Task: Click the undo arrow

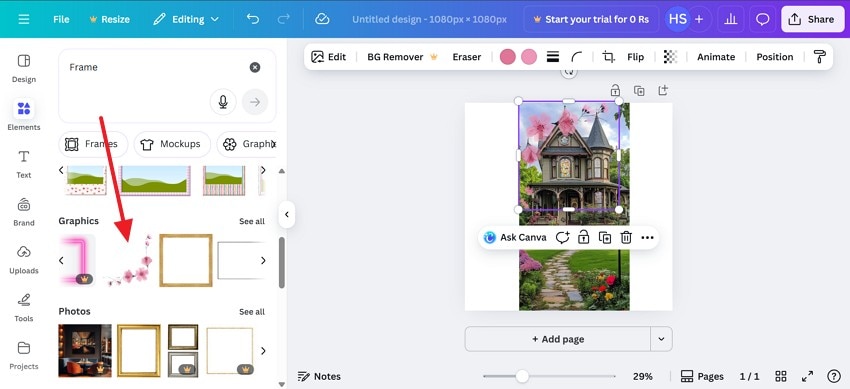Action: pyautogui.click(x=253, y=19)
